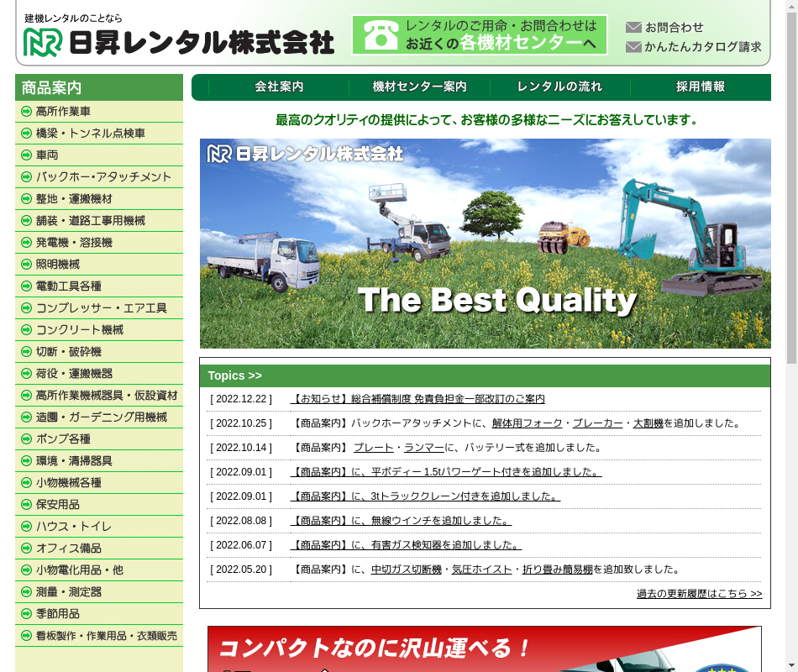Open プレート link in topics
Screen dimensions: 798x672
point(374,448)
